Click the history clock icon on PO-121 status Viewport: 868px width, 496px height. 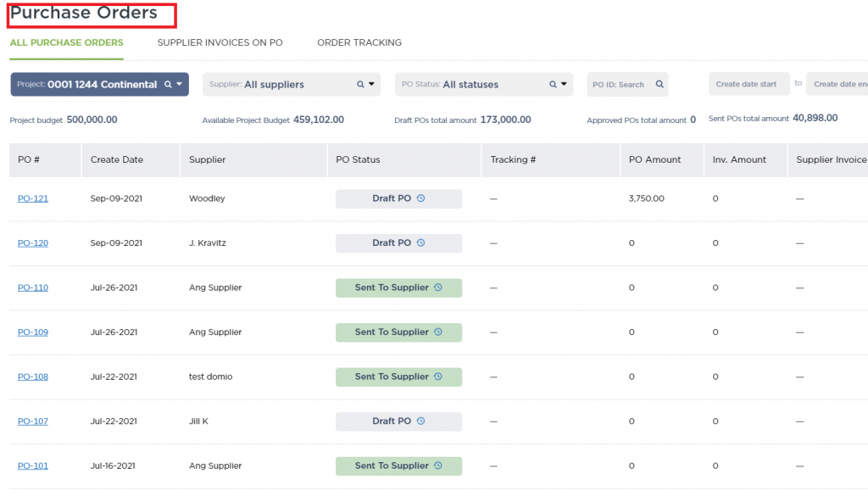point(421,198)
